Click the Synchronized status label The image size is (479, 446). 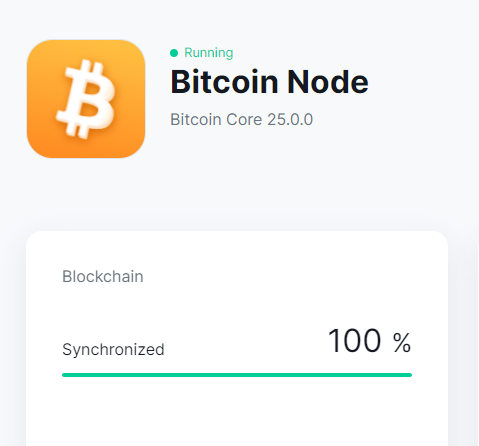point(113,350)
